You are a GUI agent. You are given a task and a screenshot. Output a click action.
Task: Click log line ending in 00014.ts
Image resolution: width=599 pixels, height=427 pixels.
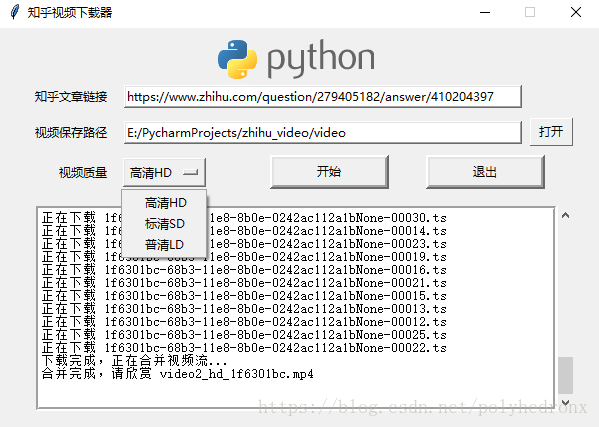244,231
